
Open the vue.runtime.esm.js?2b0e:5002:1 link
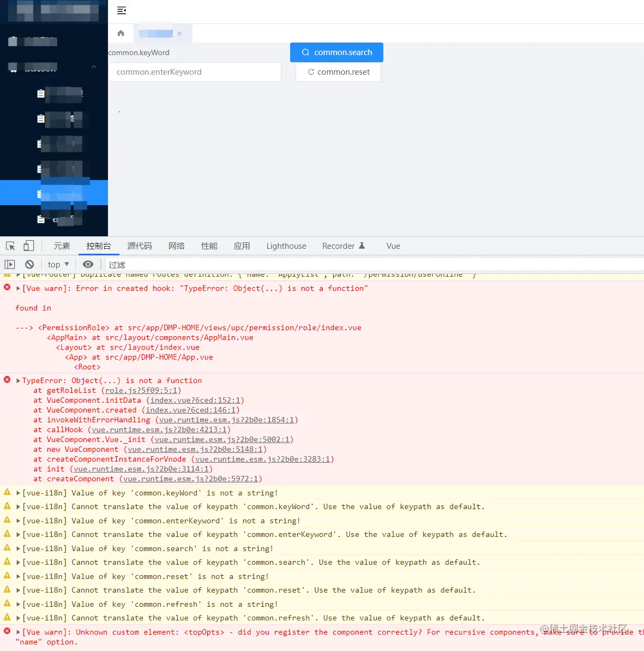pos(222,440)
